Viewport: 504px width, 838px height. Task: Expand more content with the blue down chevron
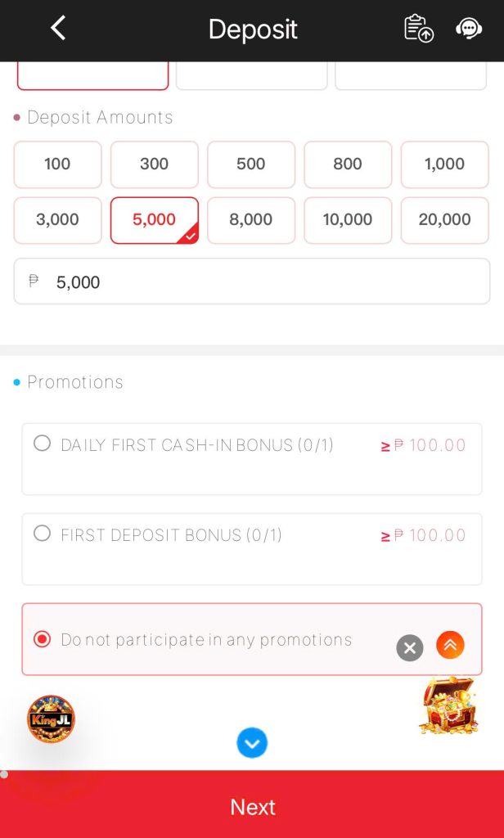pos(252,743)
